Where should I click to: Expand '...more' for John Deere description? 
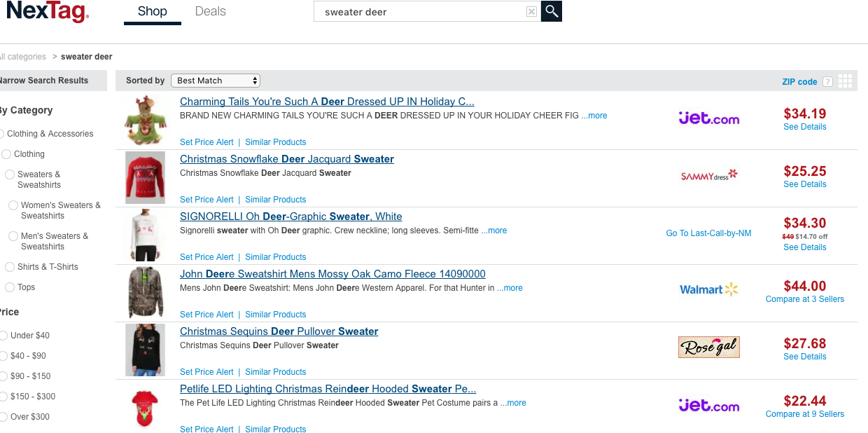(510, 288)
